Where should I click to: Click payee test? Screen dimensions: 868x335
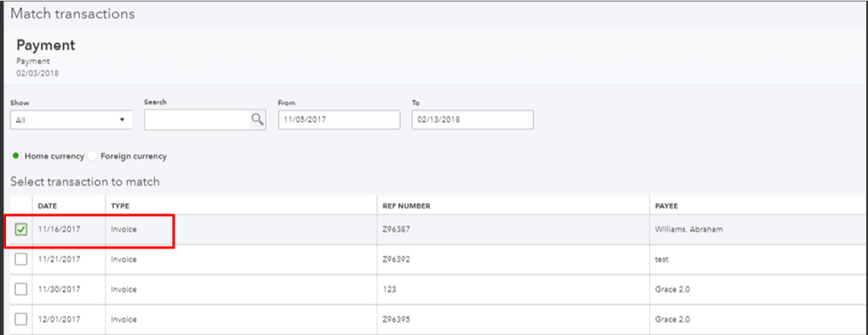pos(660,259)
